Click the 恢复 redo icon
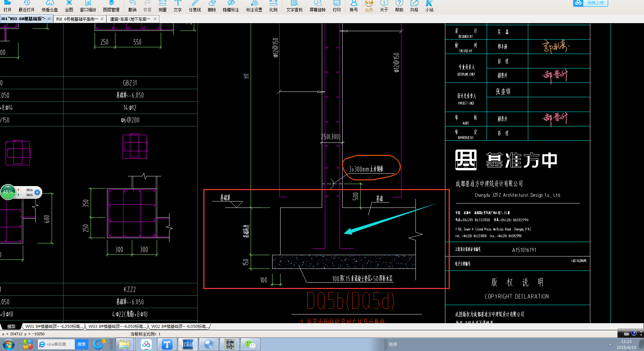The width and height of the screenshot is (644, 351). point(147,6)
